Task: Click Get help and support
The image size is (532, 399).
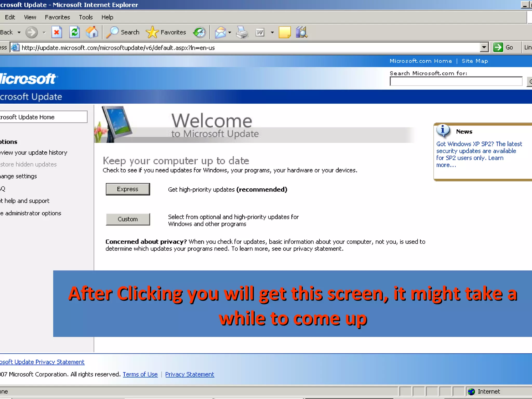Action: pos(25,201)
